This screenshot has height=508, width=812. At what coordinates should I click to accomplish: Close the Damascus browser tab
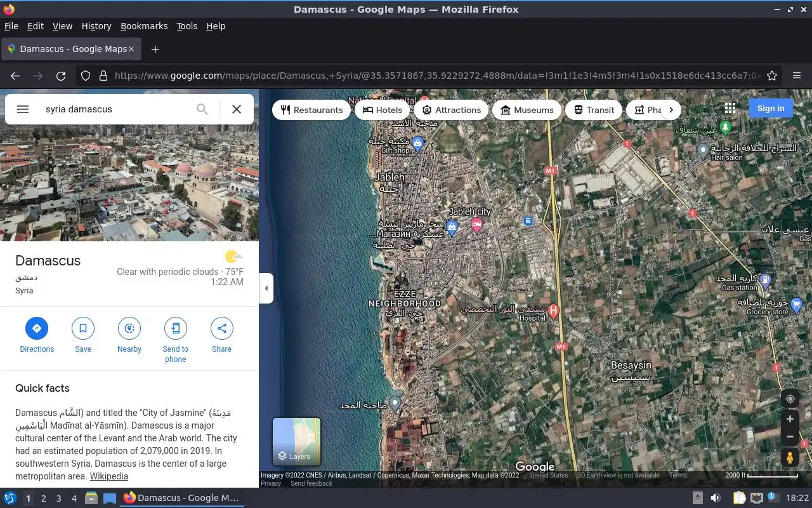(131, 49)
